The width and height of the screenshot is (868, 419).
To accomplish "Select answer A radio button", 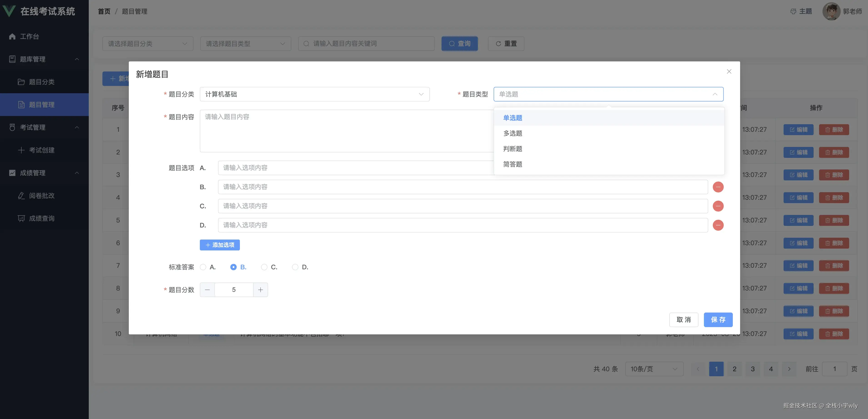I will tap(203, 267).
